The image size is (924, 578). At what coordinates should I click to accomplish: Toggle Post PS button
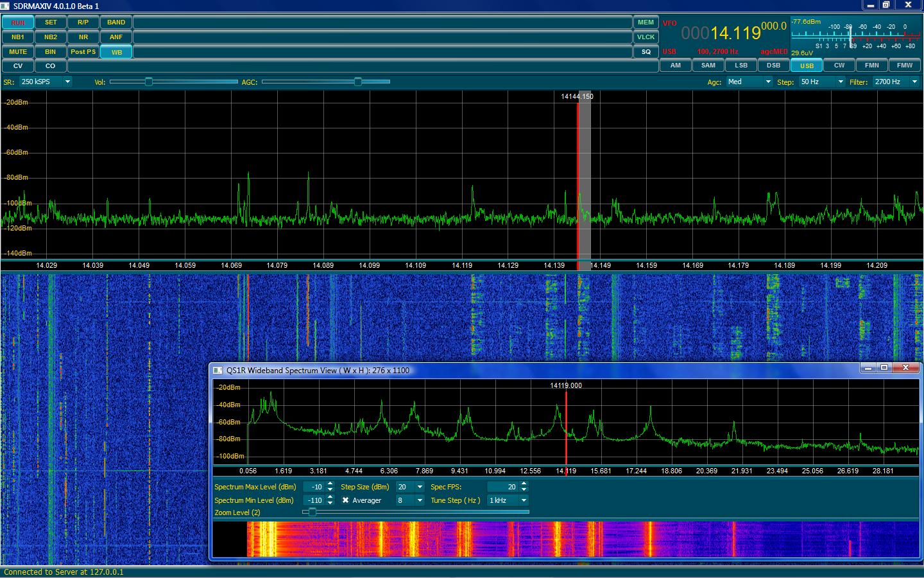click(x=83, y=52)
